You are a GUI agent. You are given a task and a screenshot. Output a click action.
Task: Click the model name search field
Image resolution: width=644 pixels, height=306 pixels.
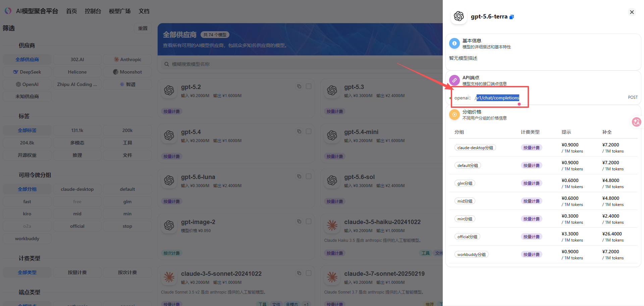(302, 64)
